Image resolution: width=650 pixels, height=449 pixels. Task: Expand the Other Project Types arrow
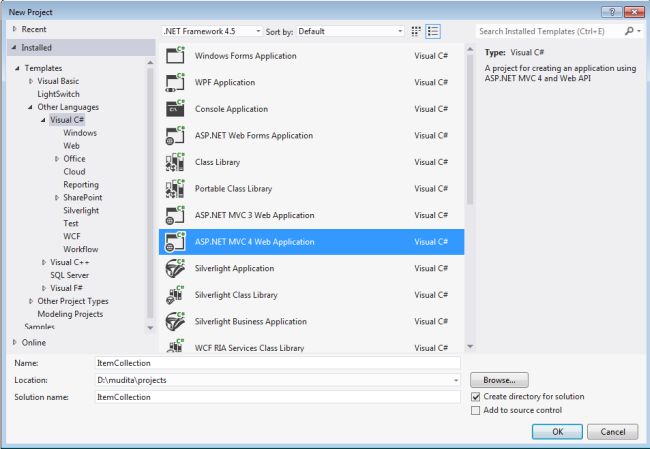(31, 301)
